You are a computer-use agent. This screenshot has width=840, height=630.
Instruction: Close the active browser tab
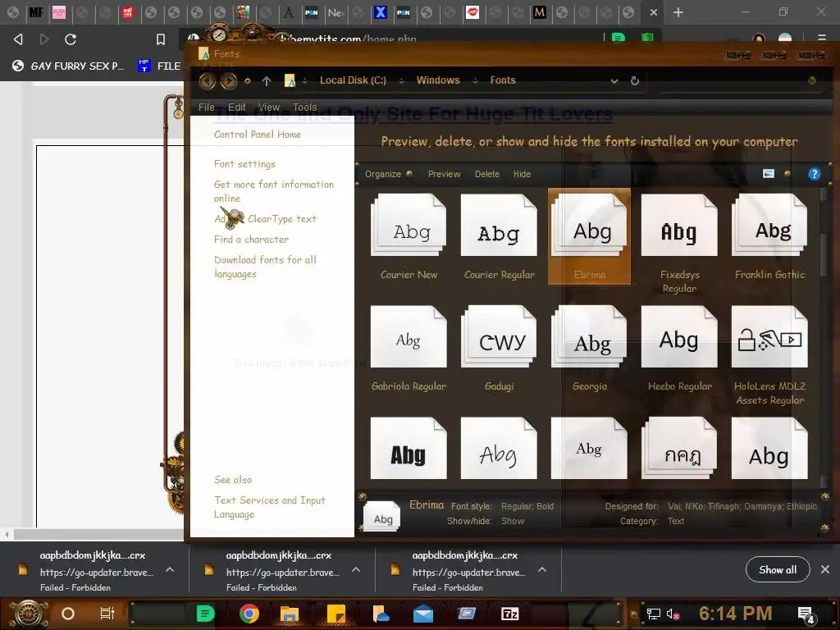pos(654,11)
